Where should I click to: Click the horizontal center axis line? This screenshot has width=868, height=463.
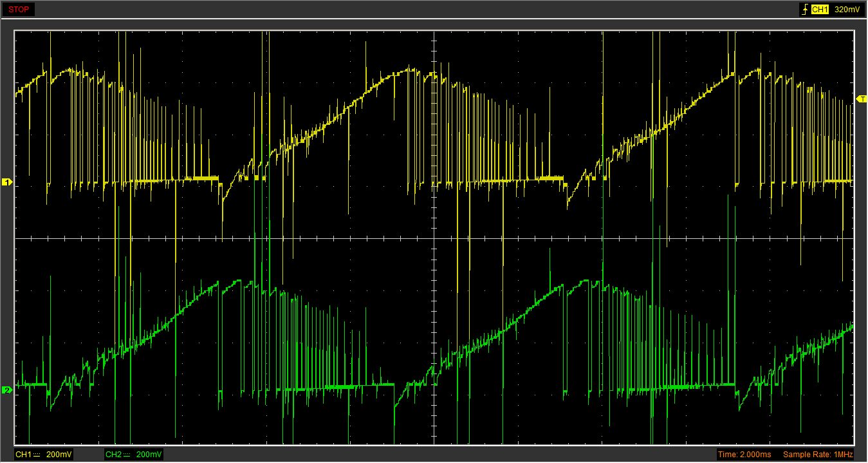360,238
